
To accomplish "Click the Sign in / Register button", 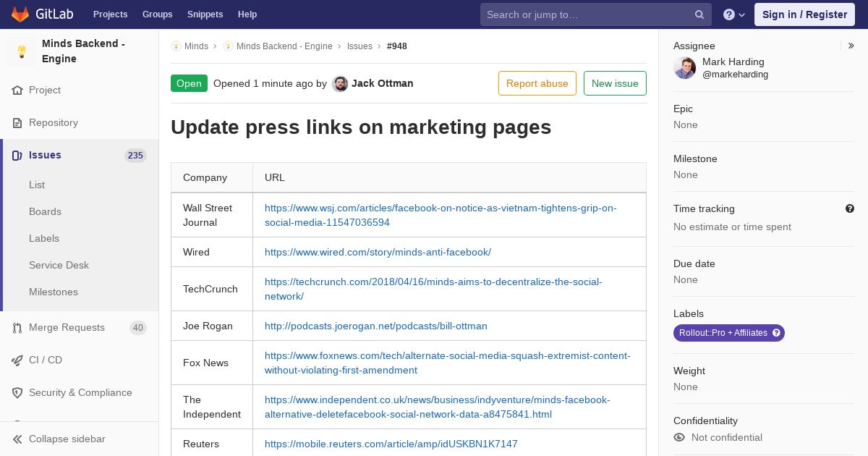I will [804, 14].
